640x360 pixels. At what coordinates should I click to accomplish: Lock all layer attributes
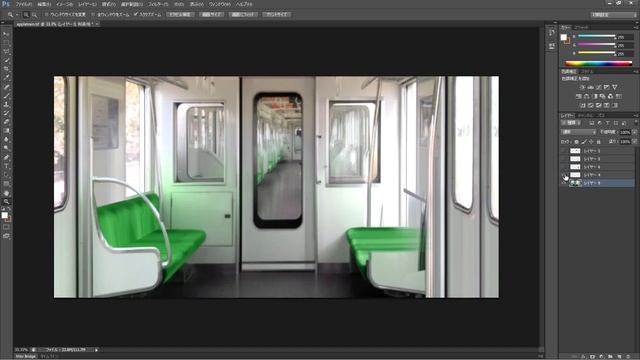[x=598, y=142]
